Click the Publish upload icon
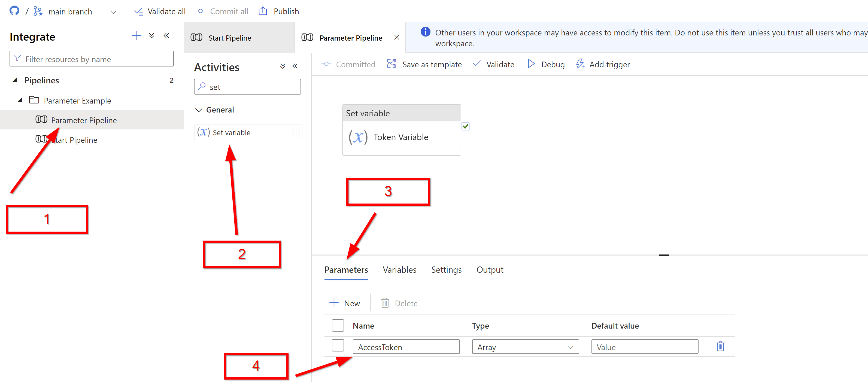This screenshot has height=382, width=868. pyautogui.click(x=262, y=11)
